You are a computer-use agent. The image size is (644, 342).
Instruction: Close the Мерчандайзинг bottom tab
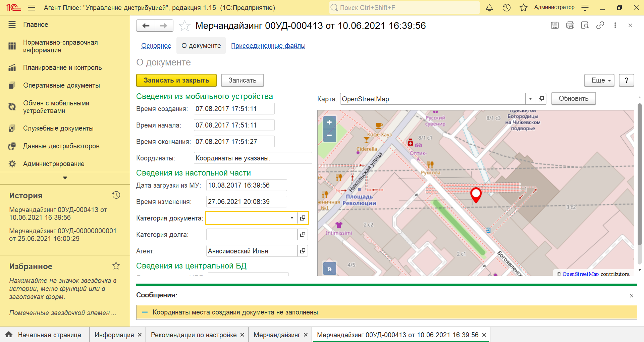point(306,335)
